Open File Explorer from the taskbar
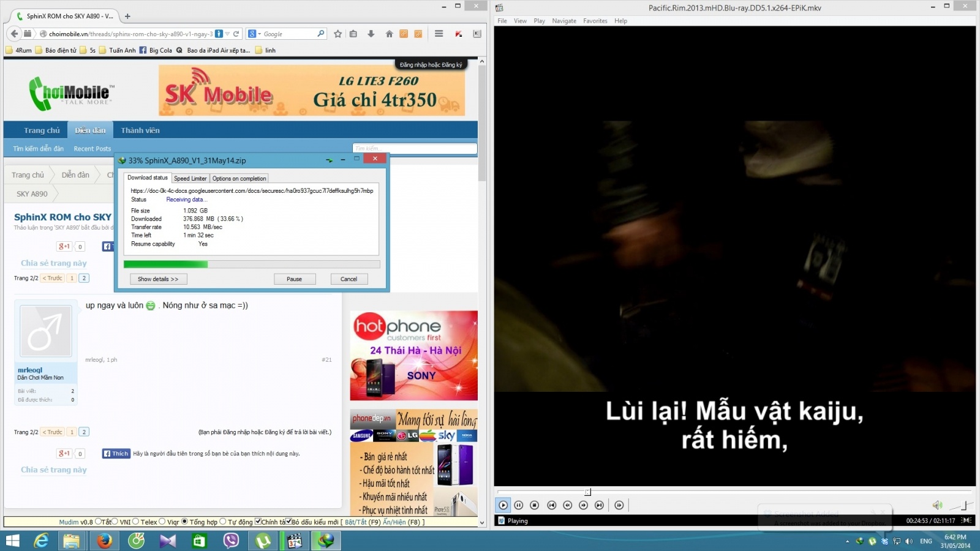 pyautogui.click(x=72, y=541)
